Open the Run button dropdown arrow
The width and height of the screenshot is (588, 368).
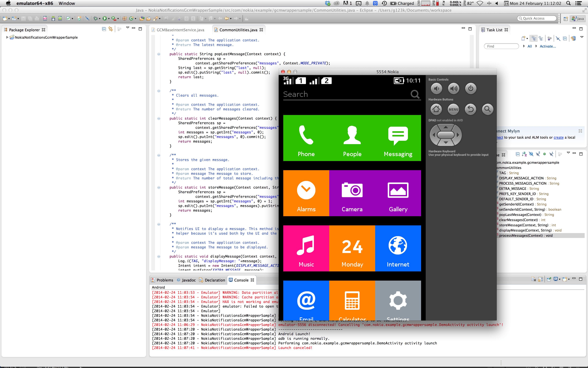coord(109,19)
